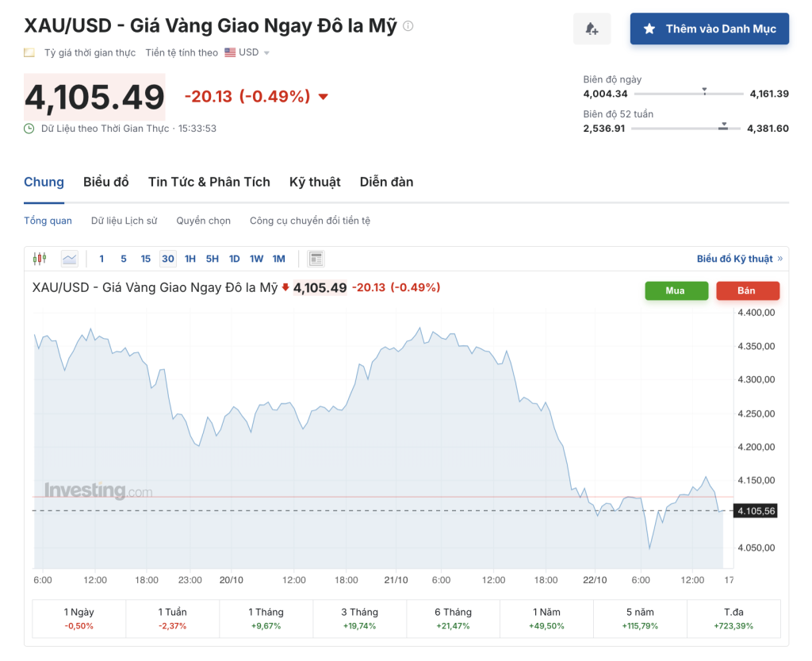Click the US flag currency icon
This screenshot has width=812, height=661.
230,53
